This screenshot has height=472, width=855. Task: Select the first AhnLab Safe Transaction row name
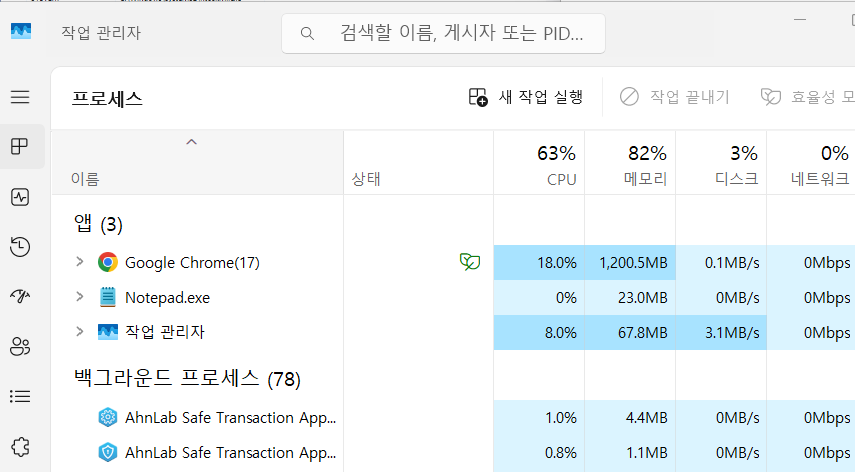click(x=230, y=417)
